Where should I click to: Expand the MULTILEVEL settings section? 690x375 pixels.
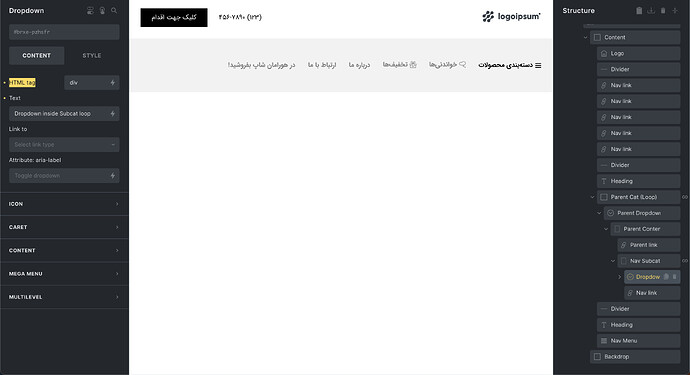point(64,297)
